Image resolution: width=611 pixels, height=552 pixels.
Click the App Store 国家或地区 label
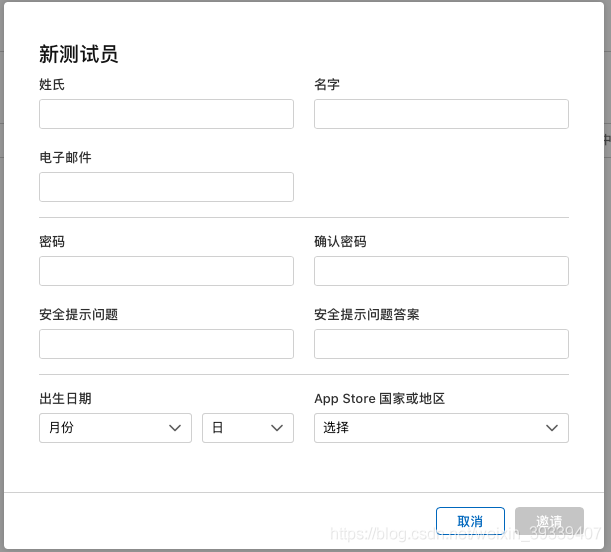click(x=379, y=399)
